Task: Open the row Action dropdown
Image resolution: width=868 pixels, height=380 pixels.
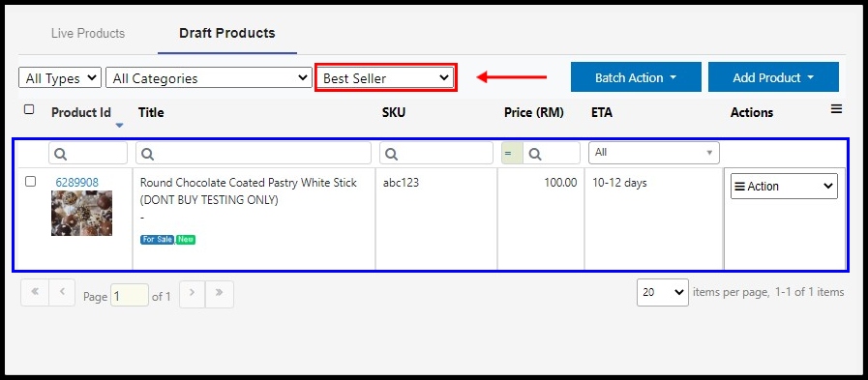Action: (x=784, y=187)
